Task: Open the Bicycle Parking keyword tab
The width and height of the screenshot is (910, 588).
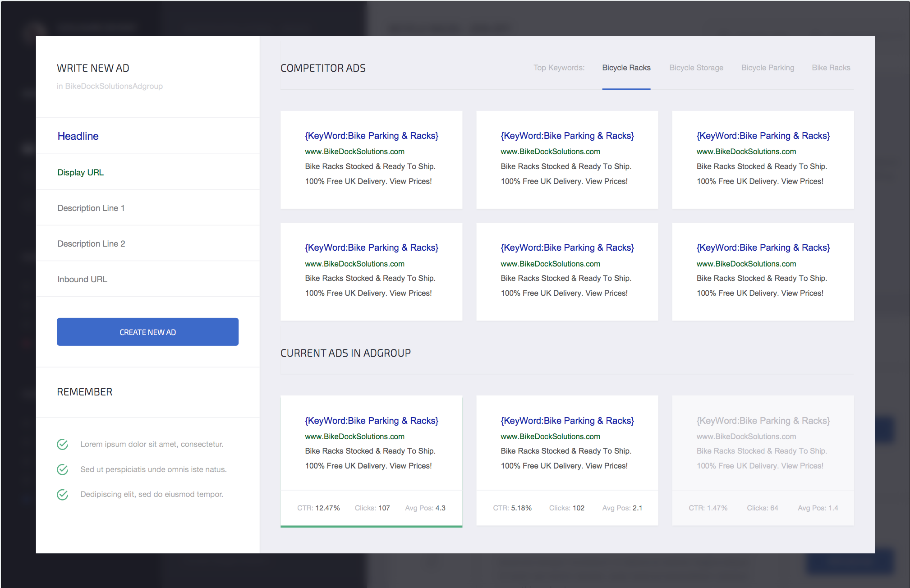Action: click(x=768, y=68)
